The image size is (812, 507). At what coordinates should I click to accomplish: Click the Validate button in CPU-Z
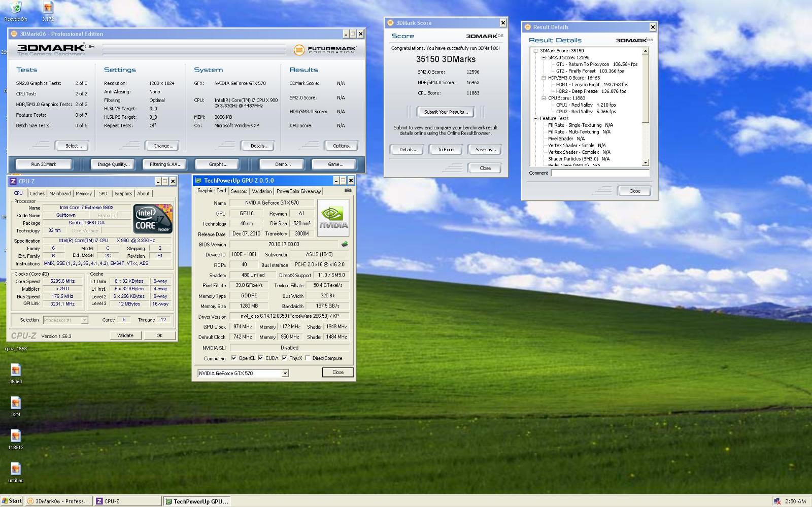point(125,335)
